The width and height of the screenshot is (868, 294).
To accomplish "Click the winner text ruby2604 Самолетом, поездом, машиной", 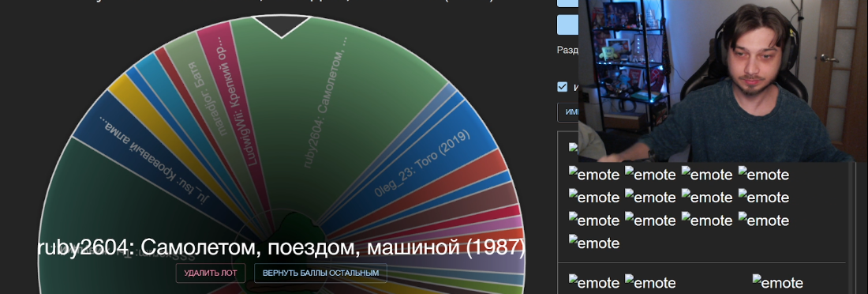I will click(x=281, y=247).
